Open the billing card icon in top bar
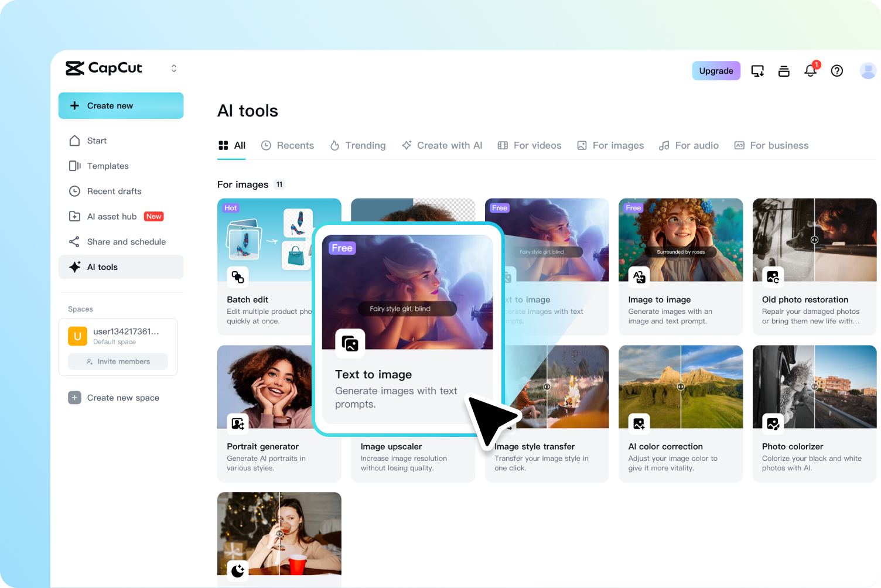 pyautogui.click(x=784, y=70)
